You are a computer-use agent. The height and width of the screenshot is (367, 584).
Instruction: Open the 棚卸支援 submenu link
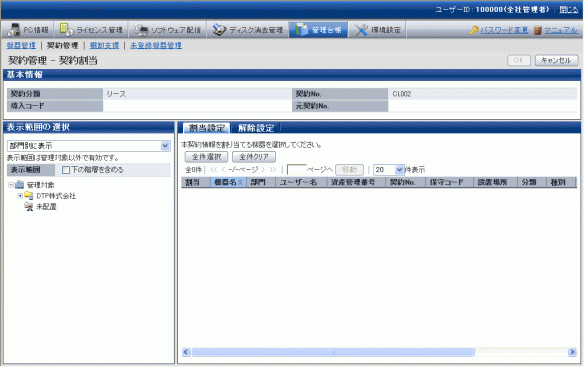point(104,45)
